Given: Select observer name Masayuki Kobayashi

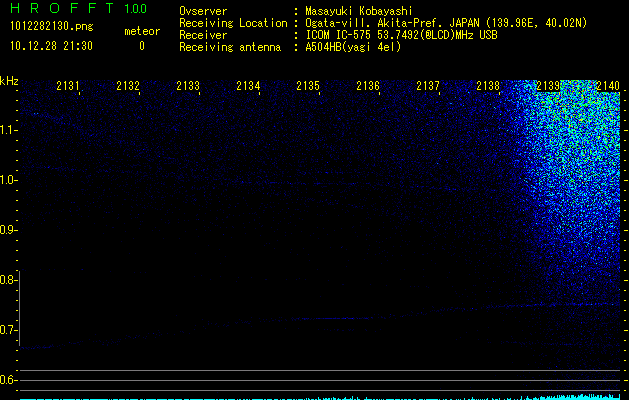Looking at the screenshot, I should tap(359, 12).
